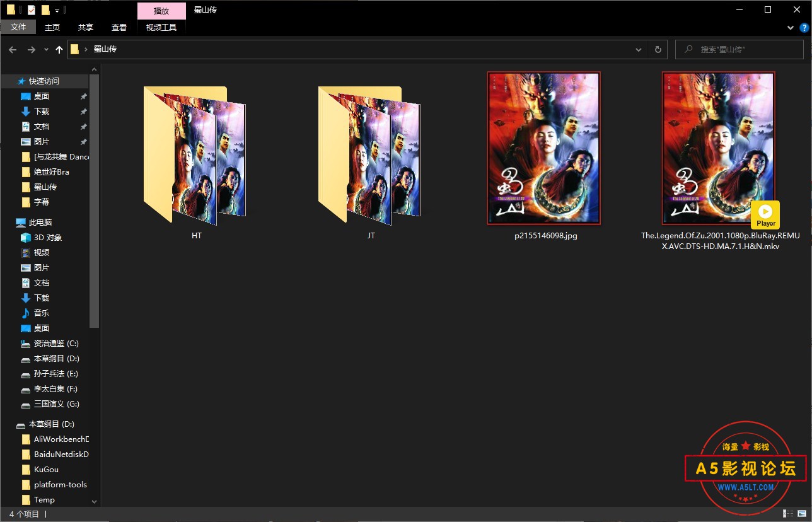Click the search box 搜索"蜀山传"

[x=741, y=49]
